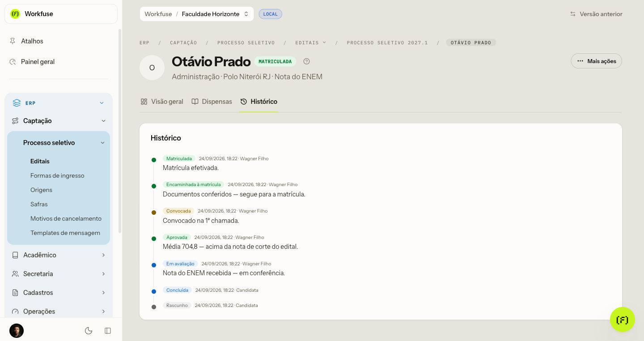The width and height of the screenshot is (644, 341).
Task: Click the Workfuse logo icon in sidebar
Action: coord(15,14)
